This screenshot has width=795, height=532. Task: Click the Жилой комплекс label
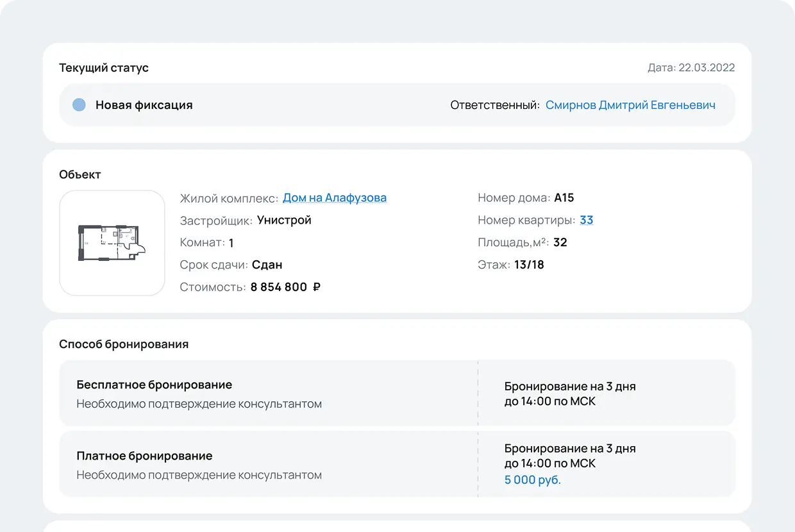click(x=229, y=199)
